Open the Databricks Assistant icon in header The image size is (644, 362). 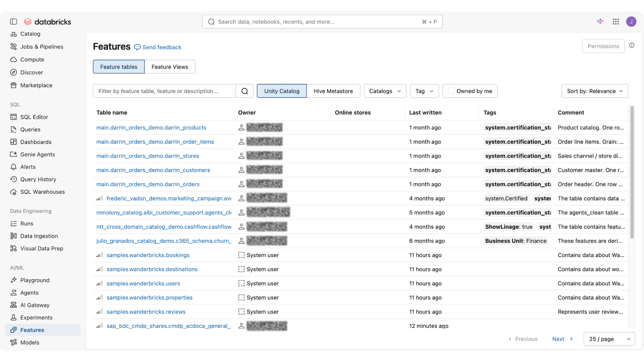tap(600, 22)
